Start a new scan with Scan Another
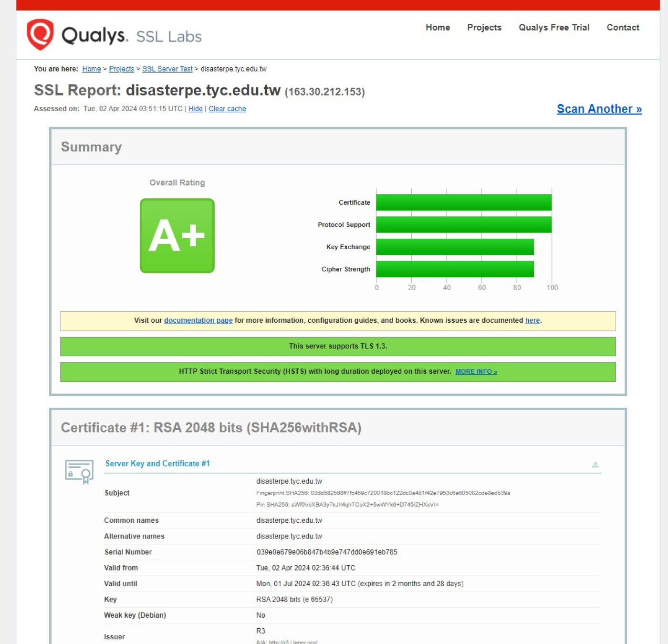This screenshot has width=668, height=644. coord(599,109)
